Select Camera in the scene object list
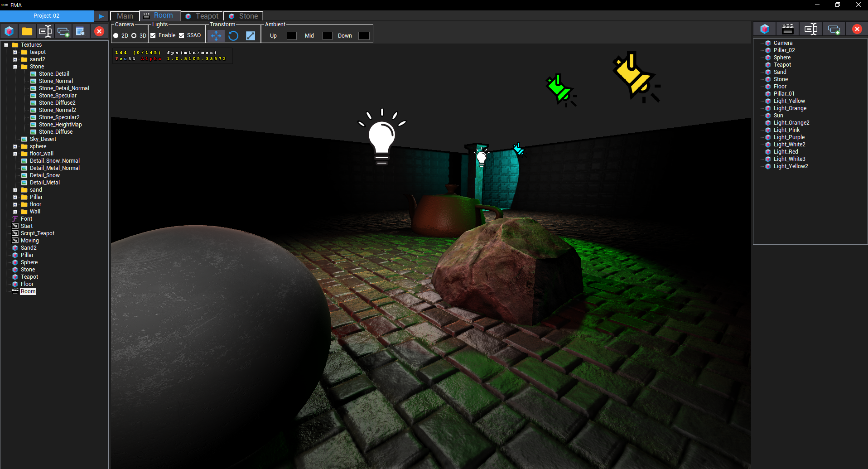868x469 pixels. (x=783, y=43)
